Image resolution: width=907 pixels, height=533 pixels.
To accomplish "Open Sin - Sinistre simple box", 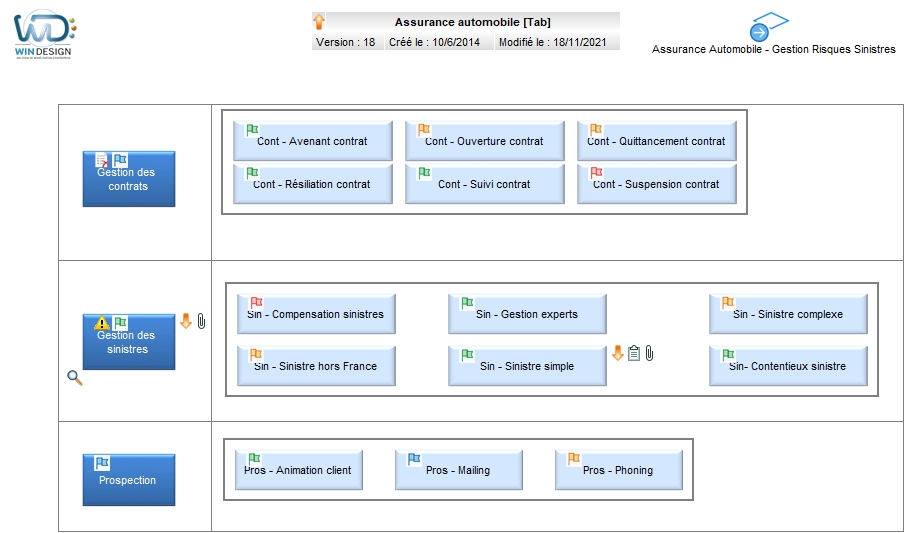I will 527,366.
